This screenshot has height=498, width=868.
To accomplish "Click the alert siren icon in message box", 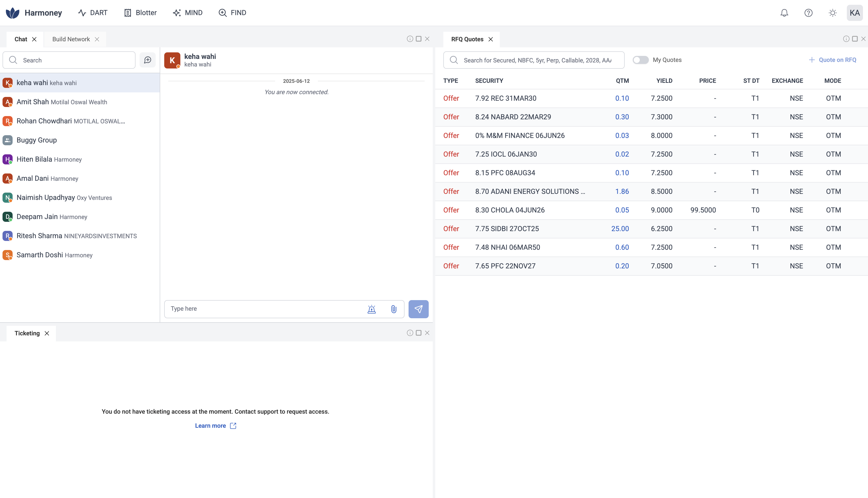I will 372,309.
